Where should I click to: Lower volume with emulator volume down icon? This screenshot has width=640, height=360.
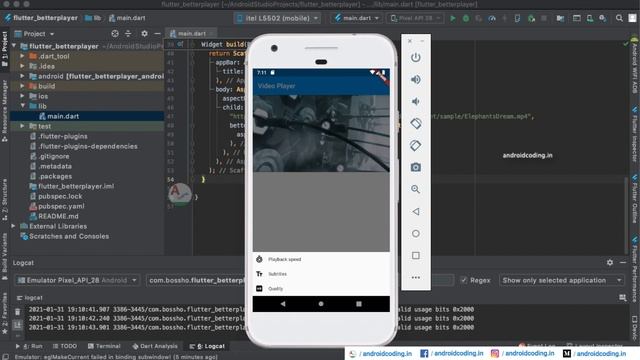pos(416,101)
